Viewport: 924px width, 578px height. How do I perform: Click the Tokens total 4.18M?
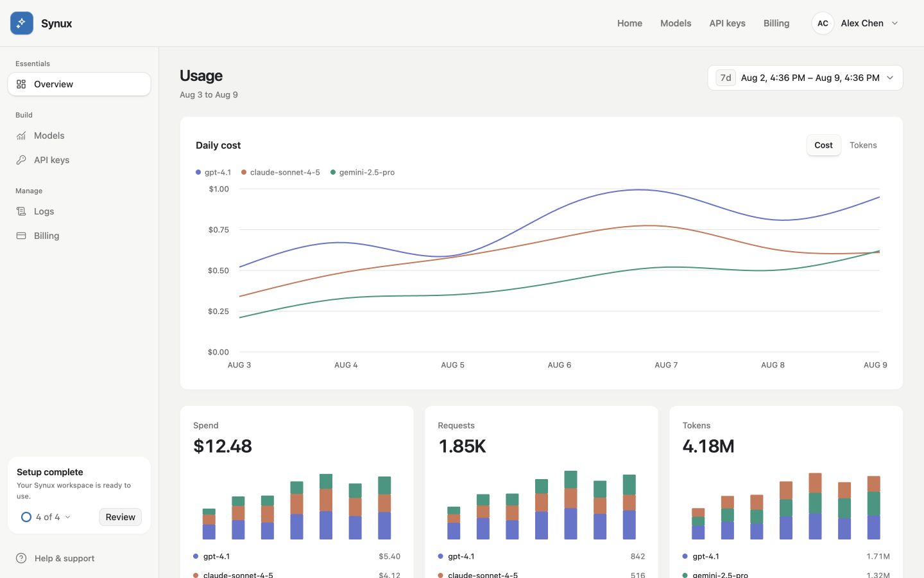tap(708, 446)
